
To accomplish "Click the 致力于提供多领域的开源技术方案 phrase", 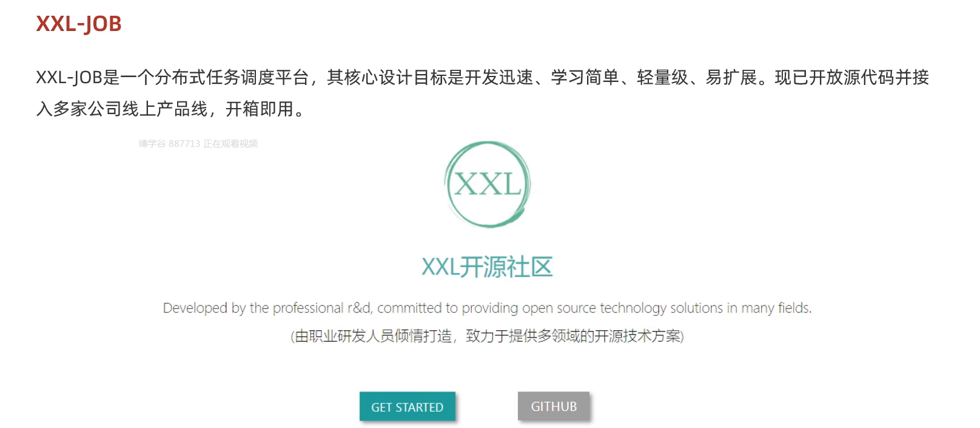I will click(x=572, y=336).
